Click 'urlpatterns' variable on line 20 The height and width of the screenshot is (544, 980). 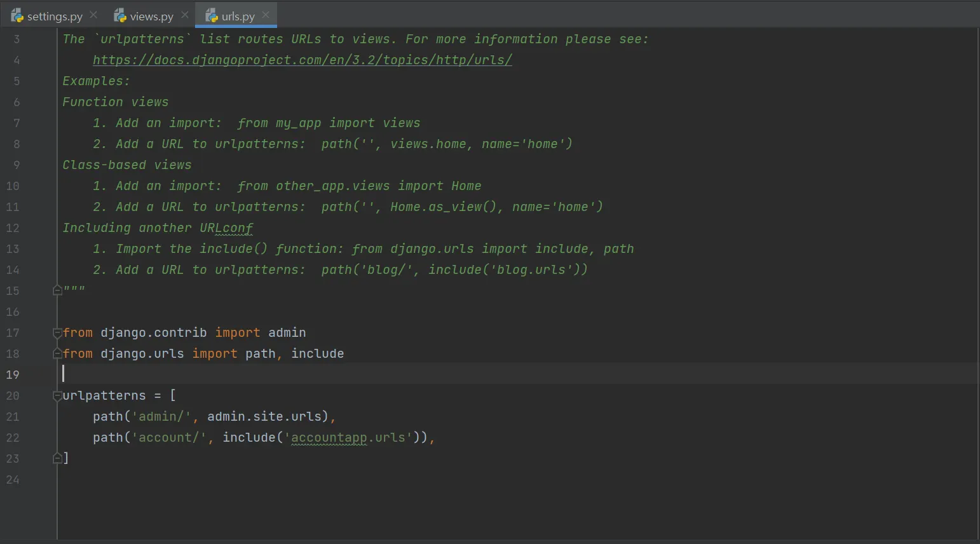coord(104,396)
